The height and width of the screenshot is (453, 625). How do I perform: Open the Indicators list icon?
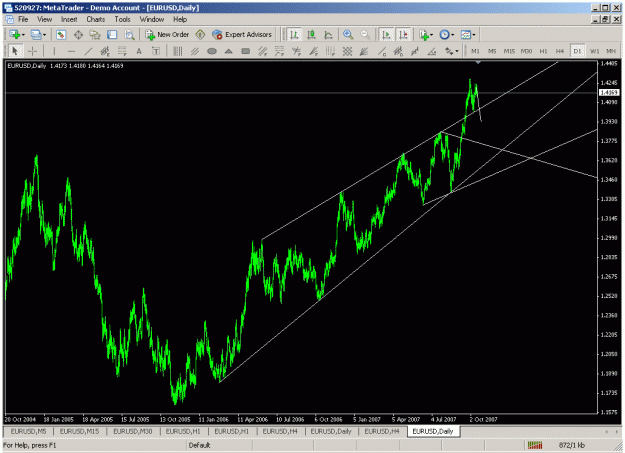click(x=424, y=35)
